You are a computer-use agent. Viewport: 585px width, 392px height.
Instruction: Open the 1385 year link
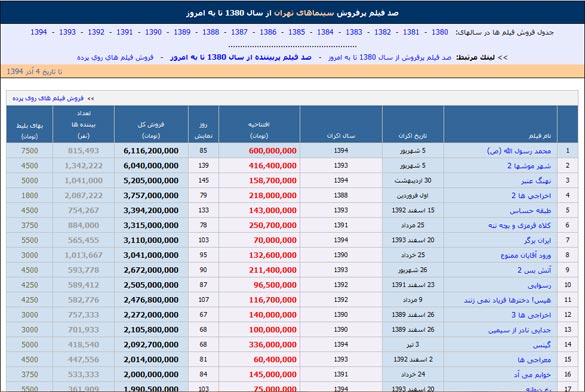click(x=297, y=32)
